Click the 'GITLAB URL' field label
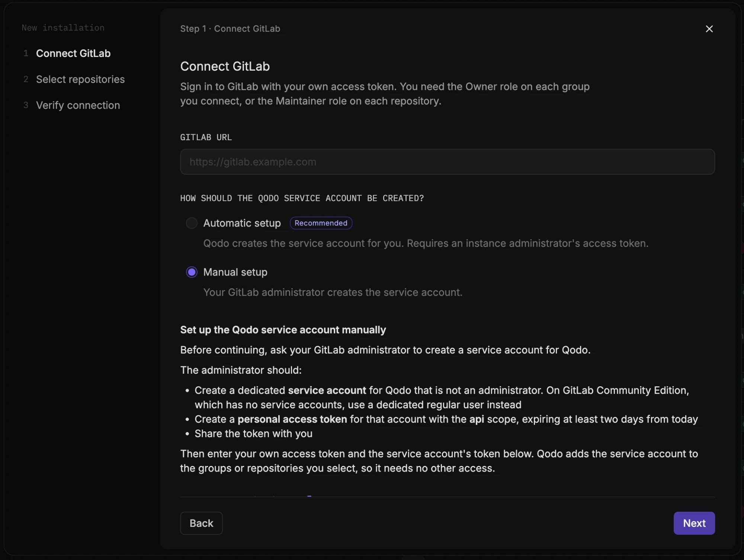 (206, 137)
